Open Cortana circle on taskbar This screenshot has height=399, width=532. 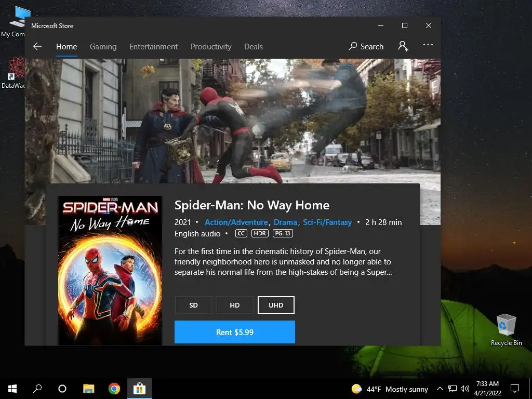pos(62,389)
